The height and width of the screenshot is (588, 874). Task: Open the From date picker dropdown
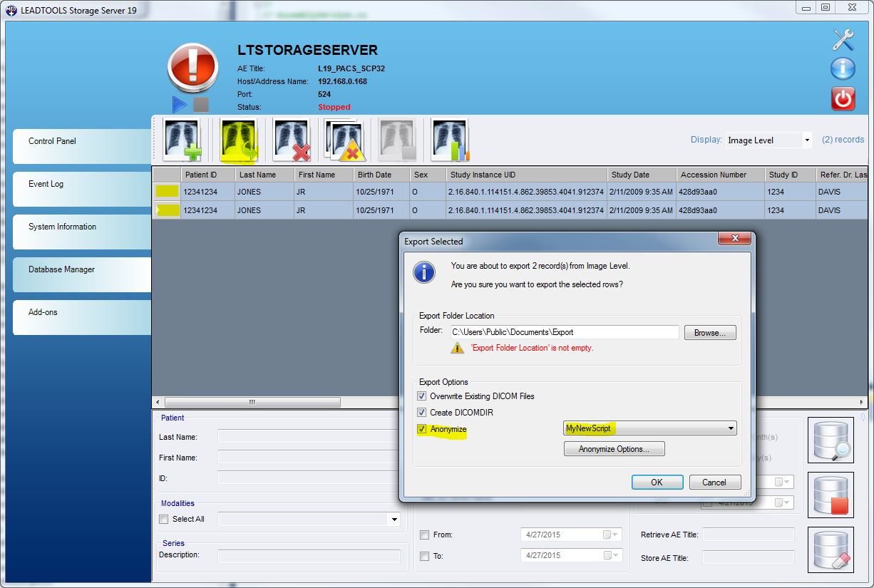click(x=612, y=535)
